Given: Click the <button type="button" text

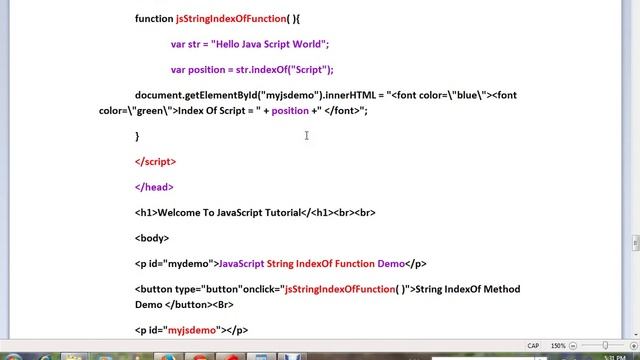Looking at the screenshot, I should (x=189, y=289).
